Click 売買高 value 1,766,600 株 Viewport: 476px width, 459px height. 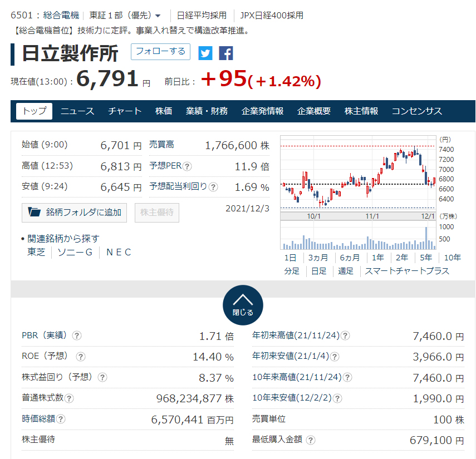point(237,145)
